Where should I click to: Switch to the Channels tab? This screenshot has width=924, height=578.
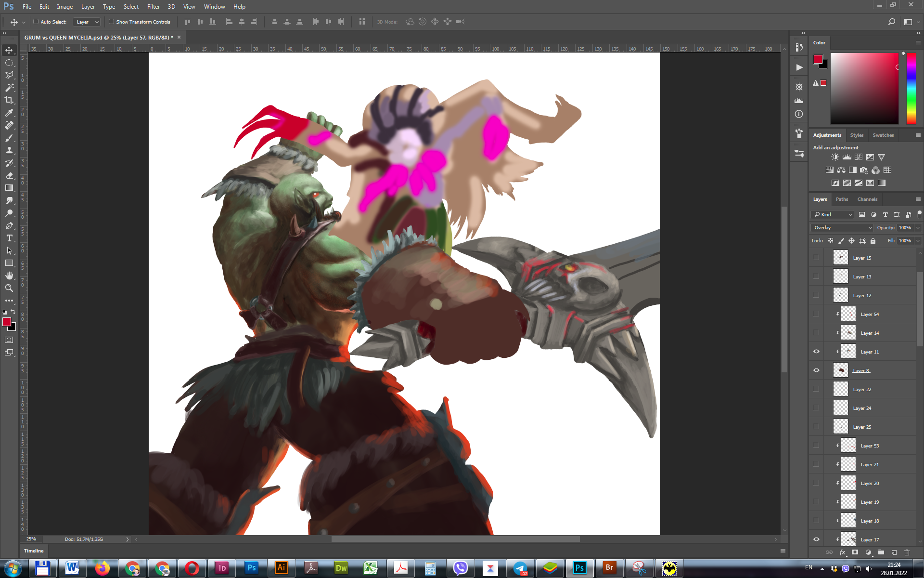(x=867, y=199)
